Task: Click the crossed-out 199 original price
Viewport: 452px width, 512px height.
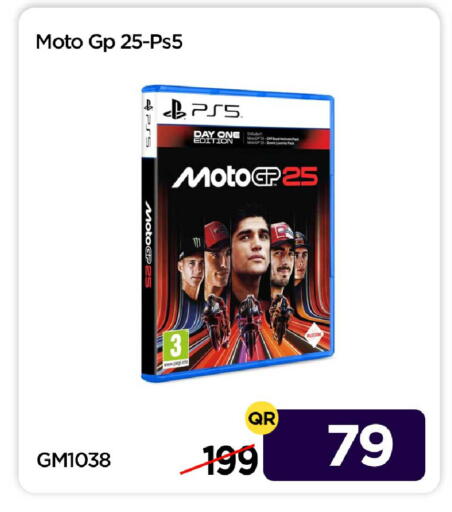Action: [x=231, y=460]
